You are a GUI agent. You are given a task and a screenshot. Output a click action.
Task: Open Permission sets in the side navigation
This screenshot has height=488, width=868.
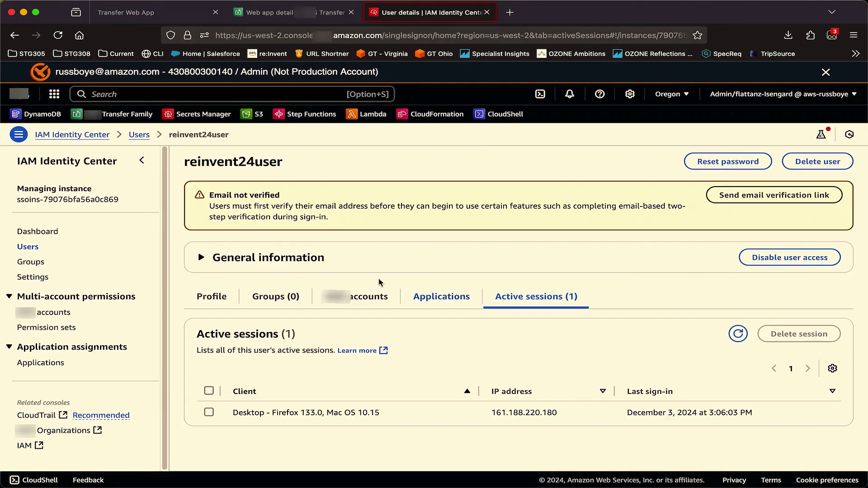pos(46,327)
